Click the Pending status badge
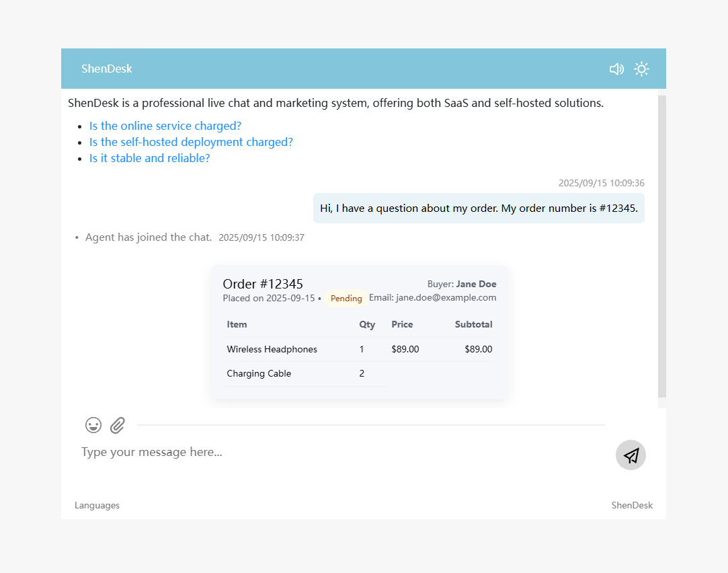 coord(346,299)
